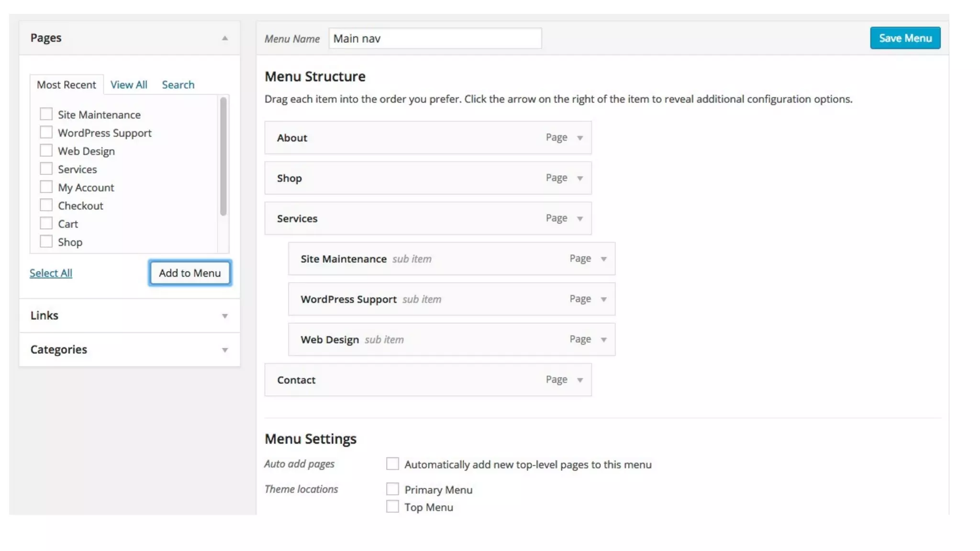Expand Web Design sub item arrow
Viewport: 980px width, 551px height.
(x=603, y=340)
